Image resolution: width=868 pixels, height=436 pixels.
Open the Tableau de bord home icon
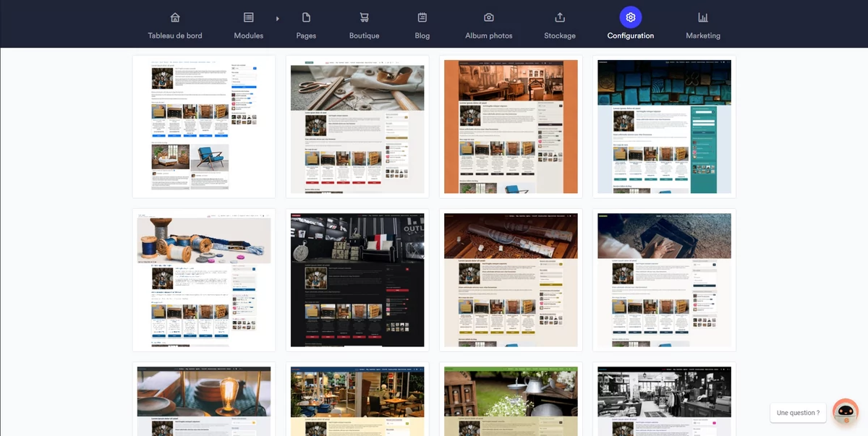point(175,17)
